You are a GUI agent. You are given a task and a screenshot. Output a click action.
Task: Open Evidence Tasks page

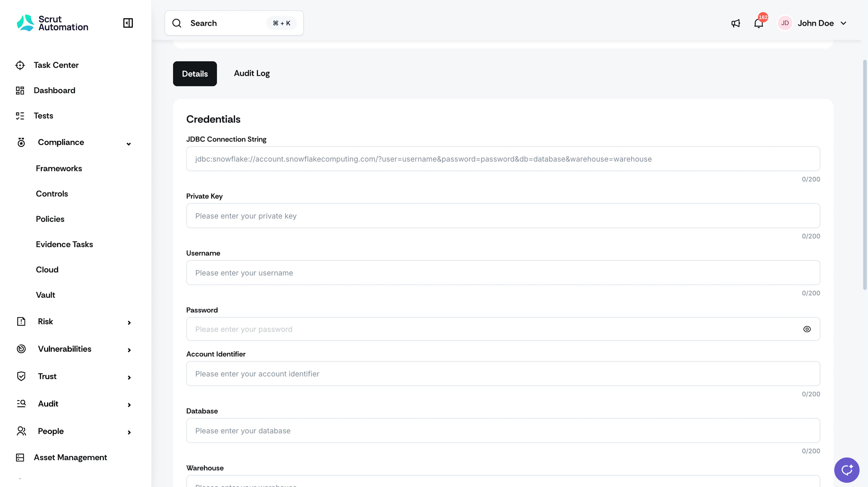(x=64, y=244)
